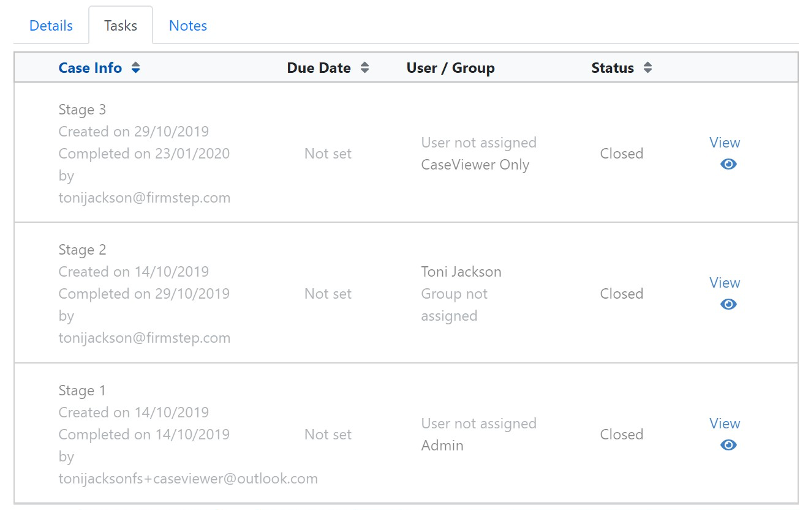The height and width of the screenshot is (510, 800).
Task: Click the eye icon for Stage 1
Action: 728,445
